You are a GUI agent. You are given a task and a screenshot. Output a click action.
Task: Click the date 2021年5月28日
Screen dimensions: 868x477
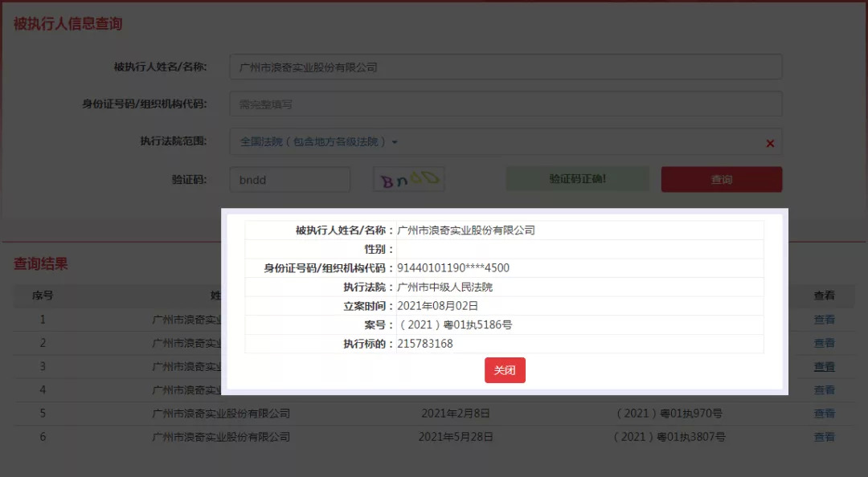click(x=456, y=437)
